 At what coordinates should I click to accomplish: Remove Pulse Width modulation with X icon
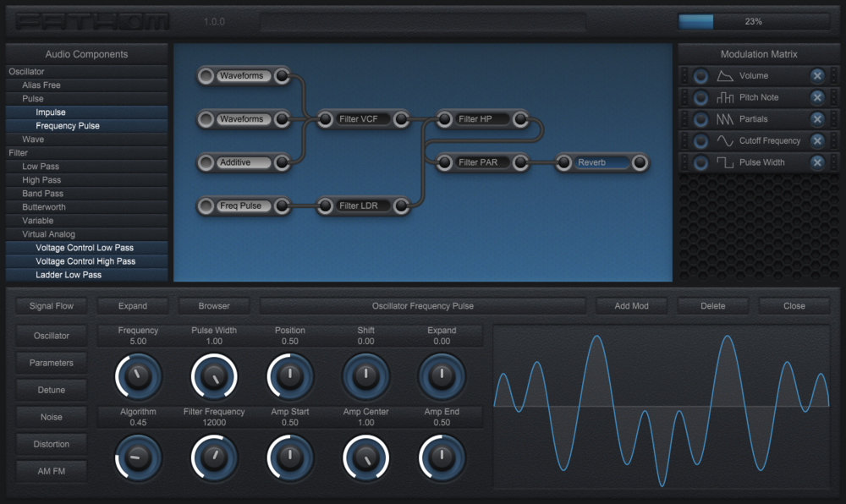pyautogui.click(x=817, y=162)
